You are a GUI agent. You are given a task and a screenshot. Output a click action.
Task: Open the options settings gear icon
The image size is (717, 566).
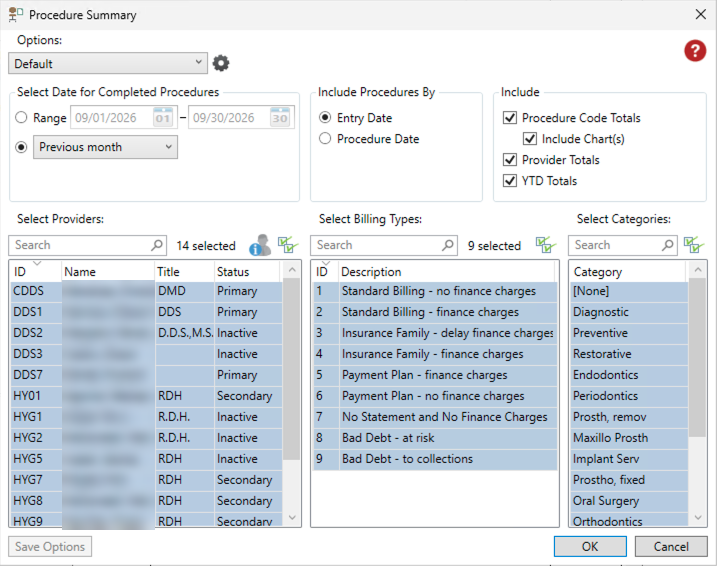[x=221, y=63]
